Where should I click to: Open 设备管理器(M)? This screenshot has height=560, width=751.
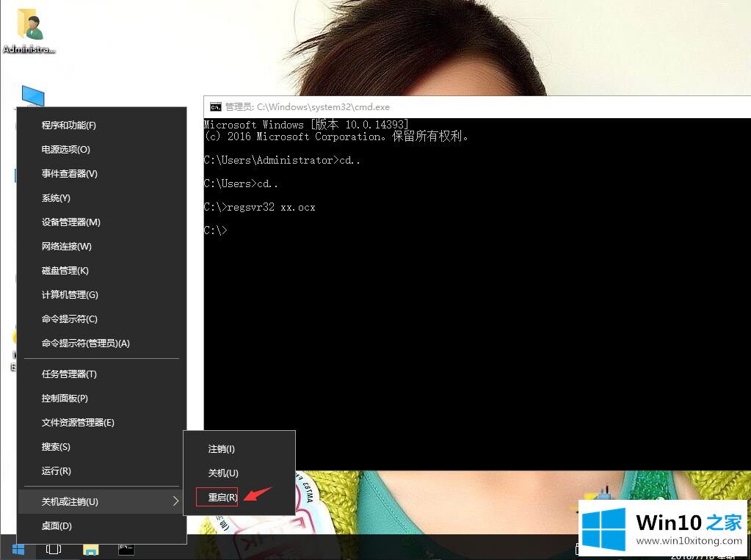(101, 222)
